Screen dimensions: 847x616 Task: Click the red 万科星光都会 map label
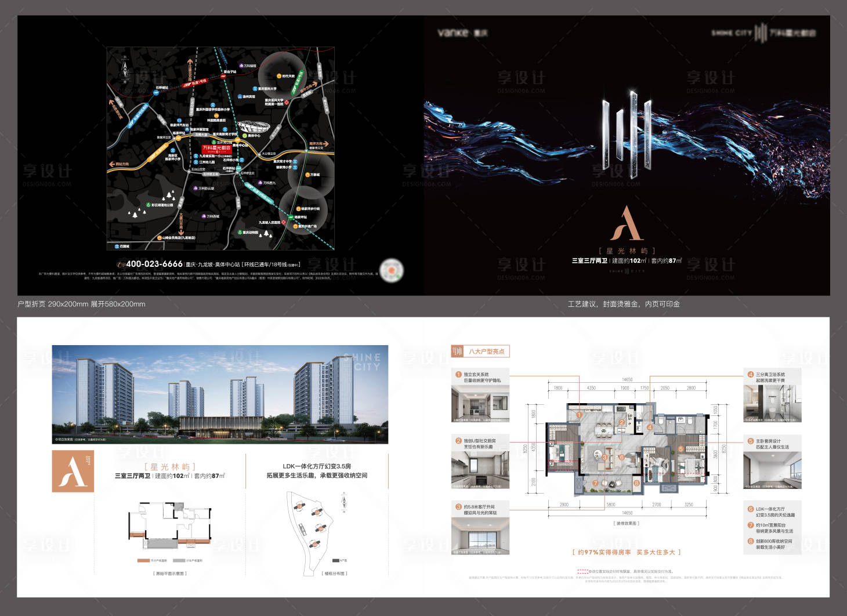coord(216,149)
